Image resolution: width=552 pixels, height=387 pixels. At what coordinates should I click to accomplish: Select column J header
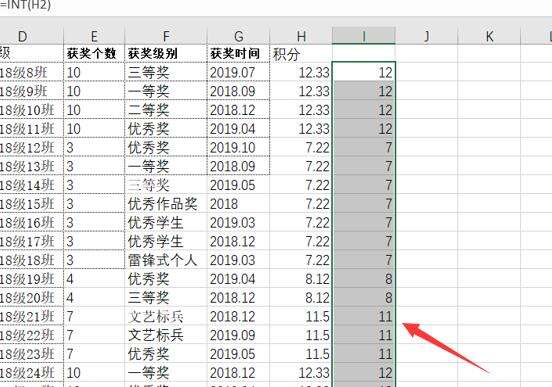426,36
